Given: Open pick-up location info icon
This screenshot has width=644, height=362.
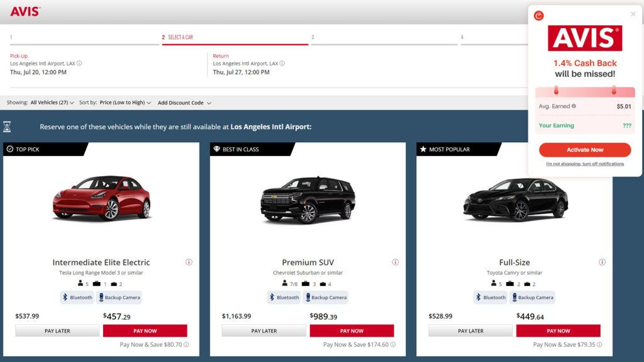Looking at the screenshot, I should pos(79,64).
